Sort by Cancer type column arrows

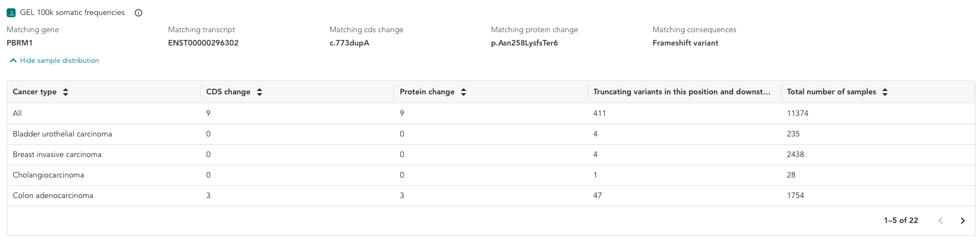(x=66, y=92)
